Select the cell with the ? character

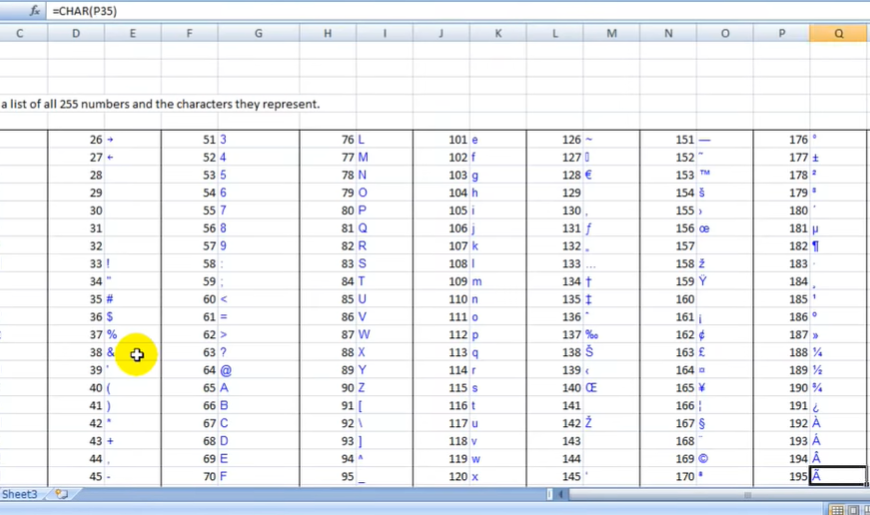[259, 352]
